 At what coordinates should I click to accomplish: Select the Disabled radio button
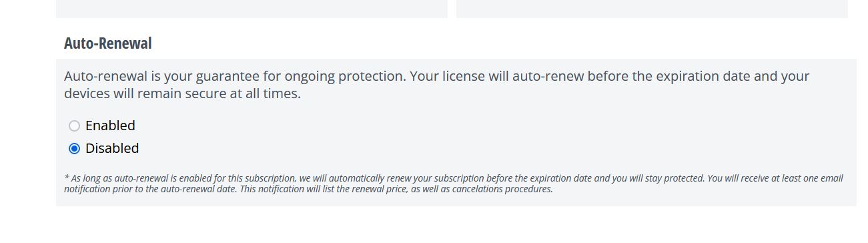tap(74, 148)
